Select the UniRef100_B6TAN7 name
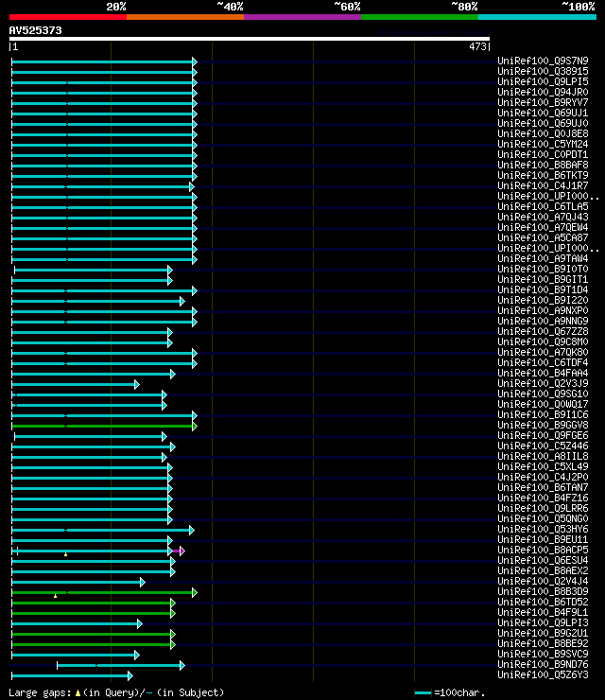The image size is (605, 700). (x=543, y=487)
